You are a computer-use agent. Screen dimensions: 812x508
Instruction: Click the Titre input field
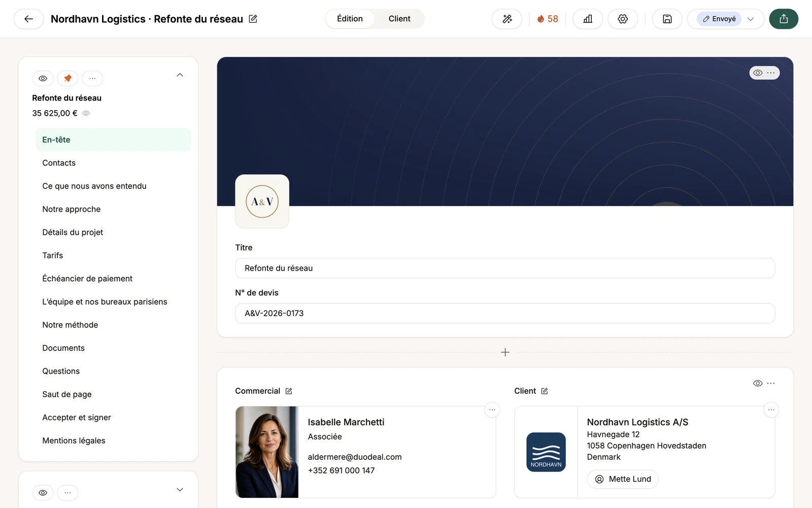click(505, 268)
